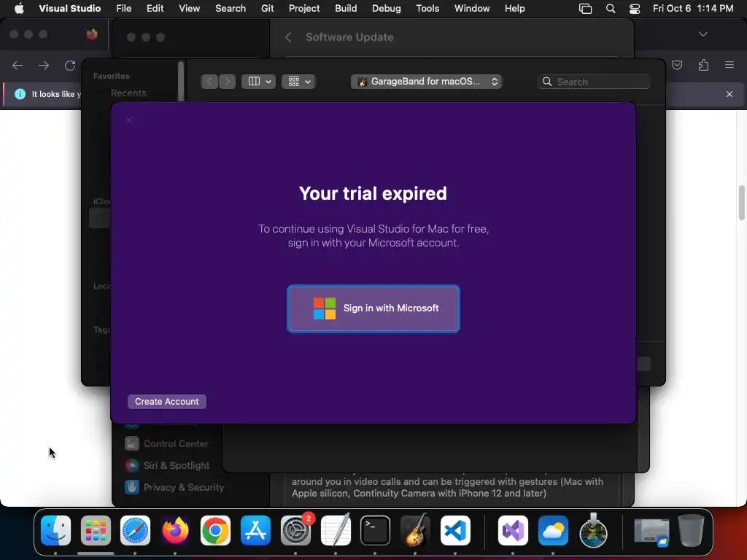Open Firefox hamburger application menu

pyautogui.click(x=729, y=65)
